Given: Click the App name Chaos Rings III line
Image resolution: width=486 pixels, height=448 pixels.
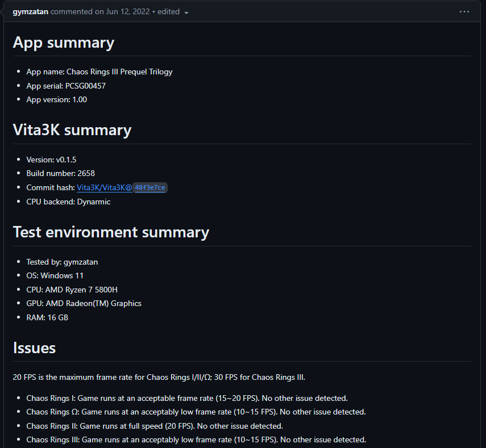Looking at the screenshot, I should coord(99,72).
